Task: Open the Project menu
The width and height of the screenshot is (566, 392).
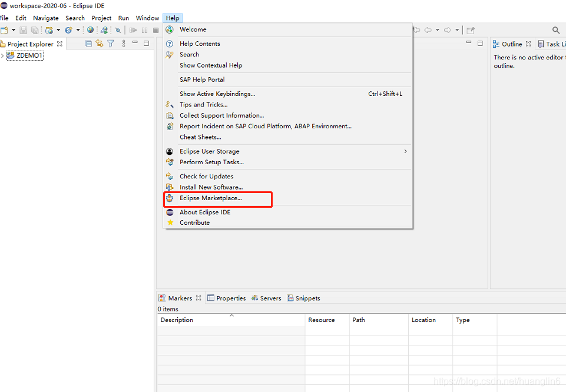Action: (101, 18)
